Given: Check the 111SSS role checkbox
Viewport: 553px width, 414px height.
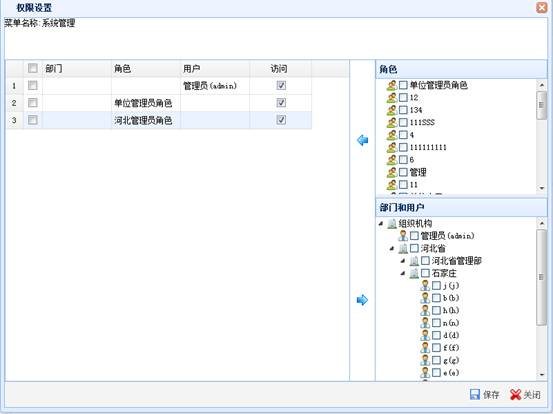Looking at the screenshot, I should 403,122.
